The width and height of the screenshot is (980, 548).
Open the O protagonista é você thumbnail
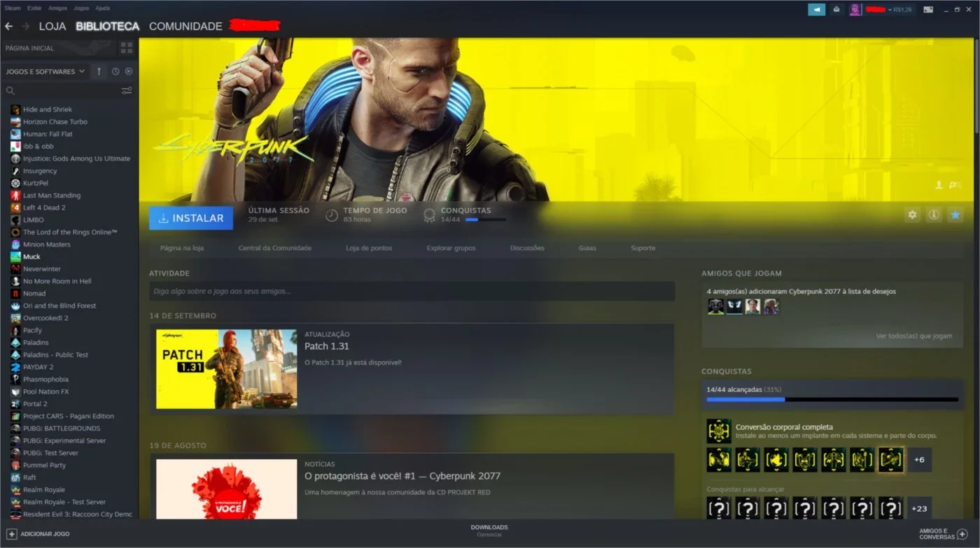pyautogui.click(x=226, y=489)
